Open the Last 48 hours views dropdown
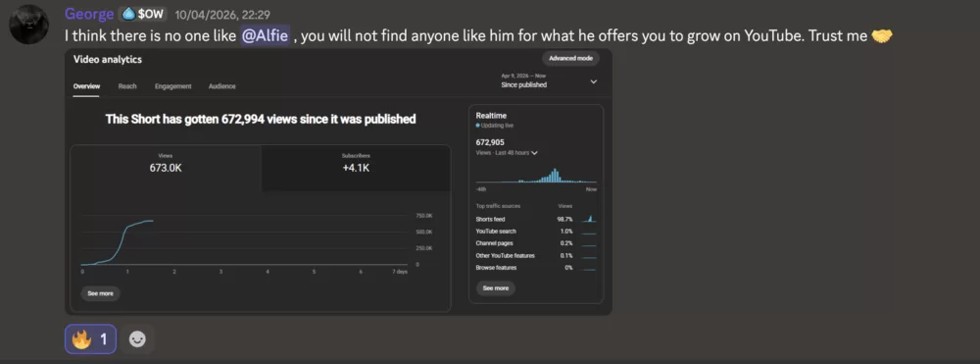The image size is (980, 364). [507, 153]
